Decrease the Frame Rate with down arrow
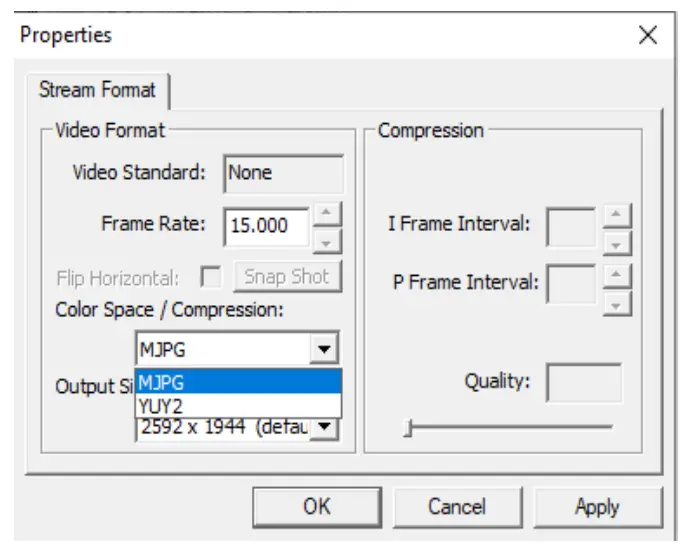The width and height of the screenshot is (689, 559). (327, 239)
